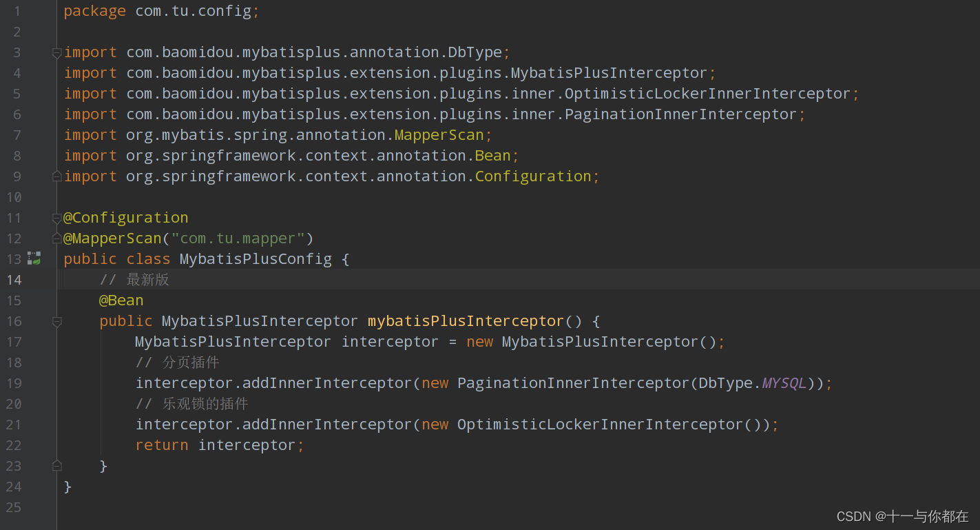Click line number 20 in the gutter

click(14, 404)
